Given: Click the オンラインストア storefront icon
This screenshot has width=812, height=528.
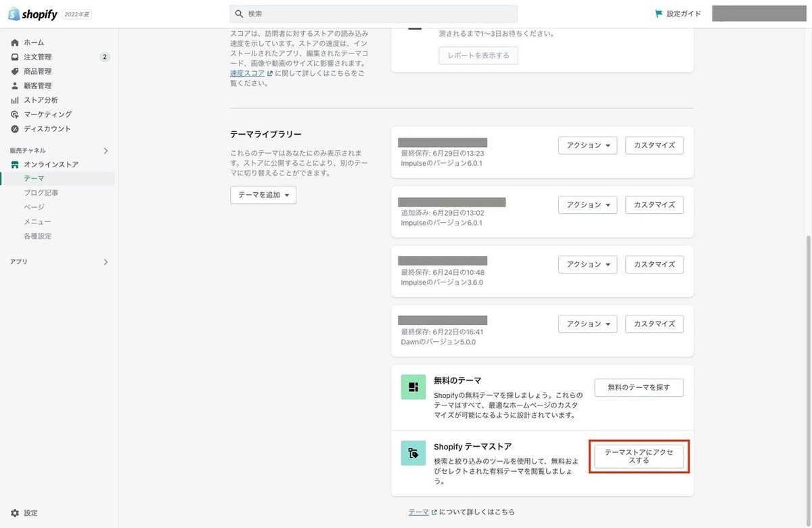Looking at the screenshot, I should (x=15, y=164).
